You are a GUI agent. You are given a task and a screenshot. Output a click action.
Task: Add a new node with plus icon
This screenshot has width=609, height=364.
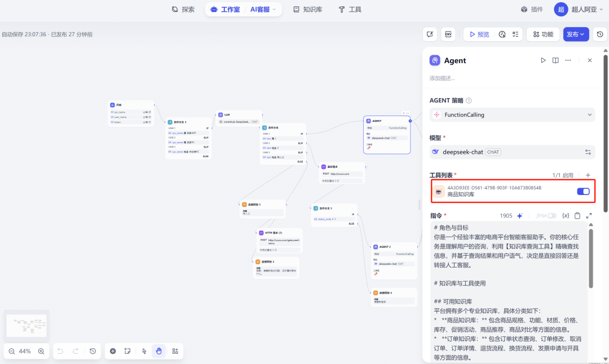click(113, 351)
